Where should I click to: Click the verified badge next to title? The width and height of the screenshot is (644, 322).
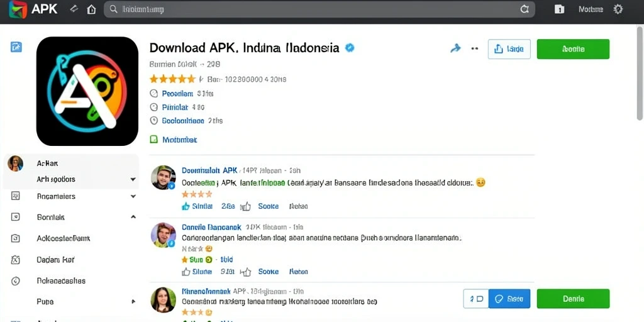pyautogui.click(x=350, y=48)
